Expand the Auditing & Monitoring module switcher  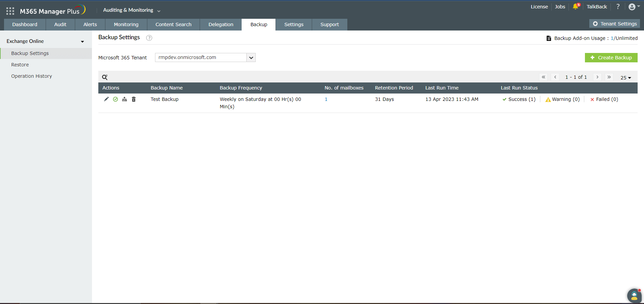pos(132,10)
